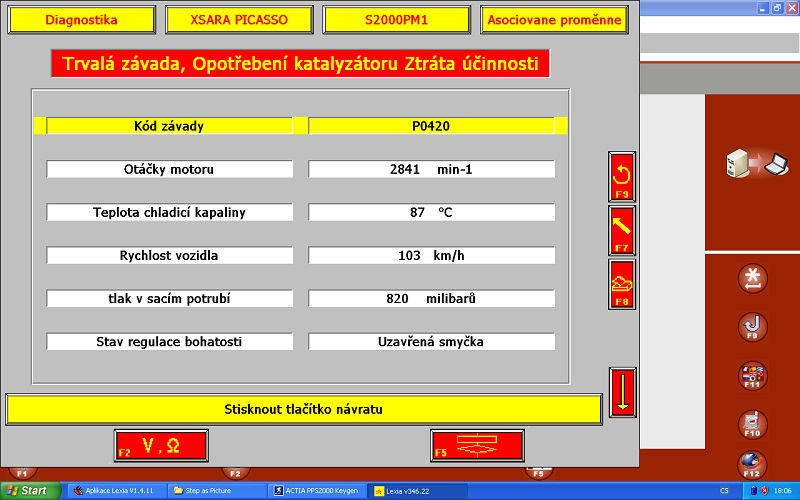The width and height of the screenshot is (800, 500).
Task: Click the F5 diagram button
Action: (477, 446)
